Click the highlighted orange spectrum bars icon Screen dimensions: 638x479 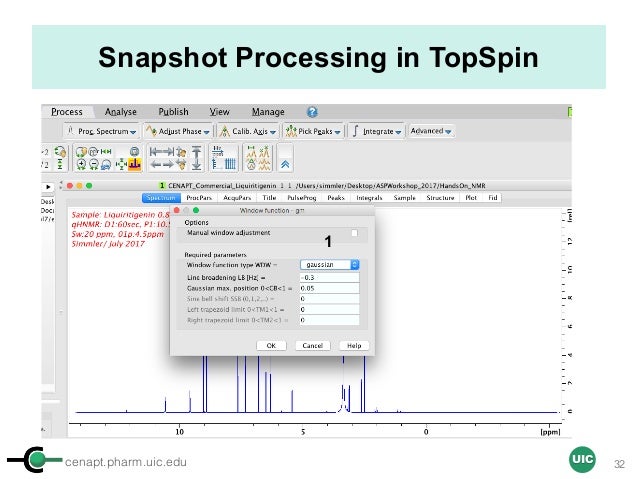[135, 164]
